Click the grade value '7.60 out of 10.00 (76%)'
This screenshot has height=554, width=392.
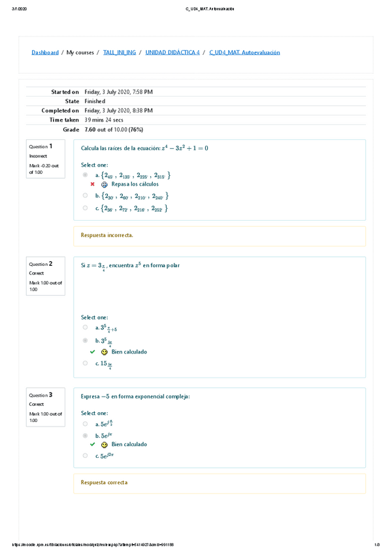coord(114,129)
